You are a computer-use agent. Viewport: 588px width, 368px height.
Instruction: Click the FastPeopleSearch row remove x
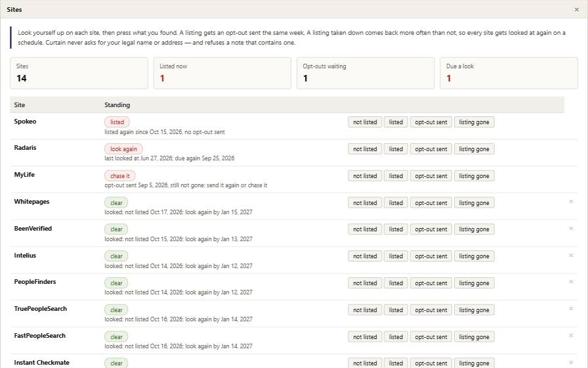click(x=571, y=336)
